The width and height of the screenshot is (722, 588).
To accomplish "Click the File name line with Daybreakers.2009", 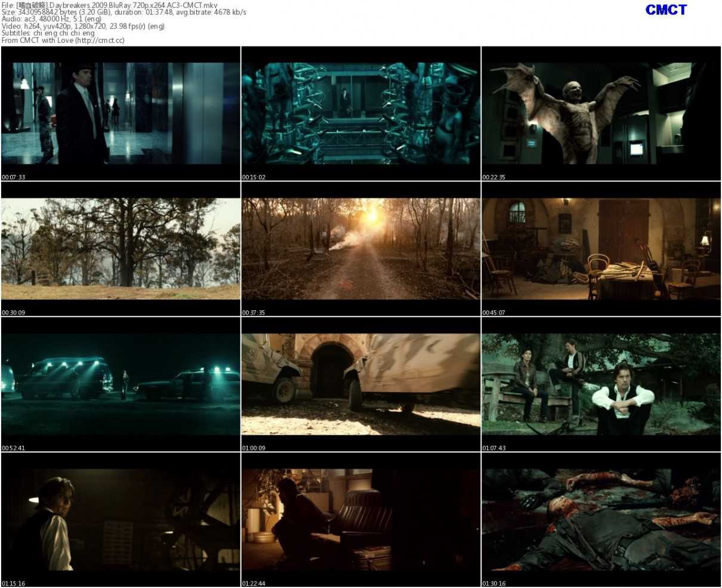I will [110, 5].
